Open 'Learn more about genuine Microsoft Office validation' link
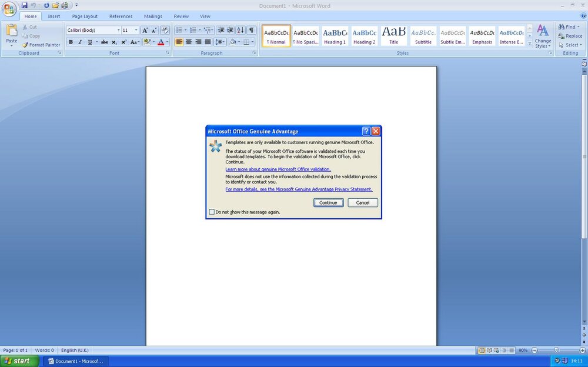The width and height of the screenshot is (588, 367). pyautogui.click(x=278, y=169)
